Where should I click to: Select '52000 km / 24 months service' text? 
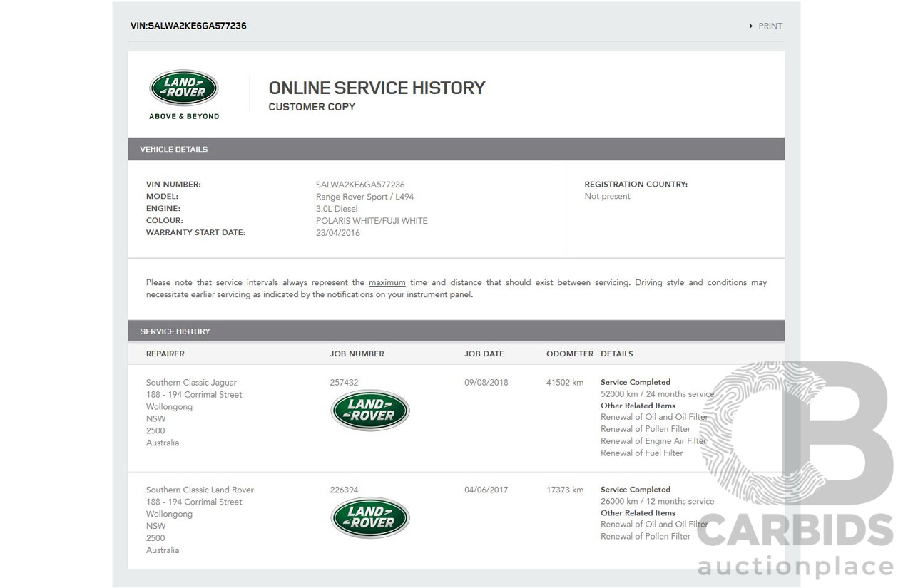pyautogui.click(x=657, y=394)
